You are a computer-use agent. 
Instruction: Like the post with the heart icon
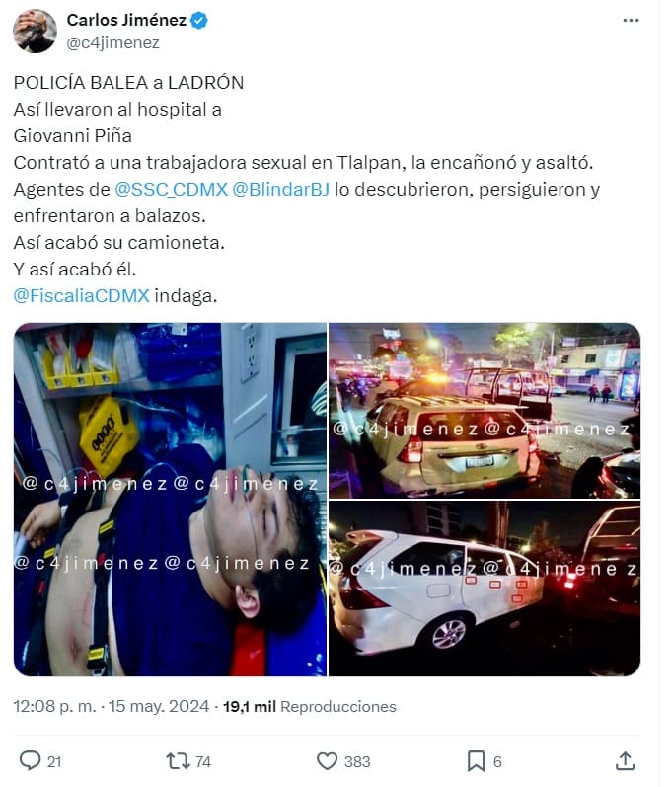tap(327, 760)
